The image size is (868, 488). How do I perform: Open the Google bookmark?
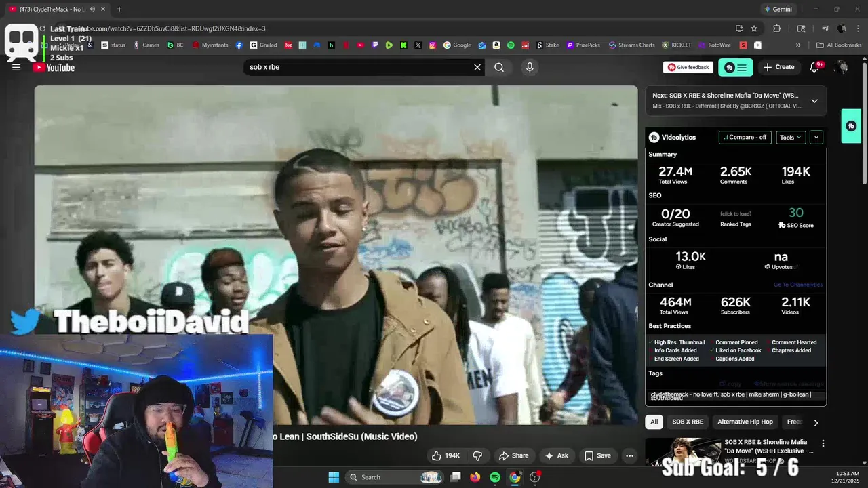457,45
